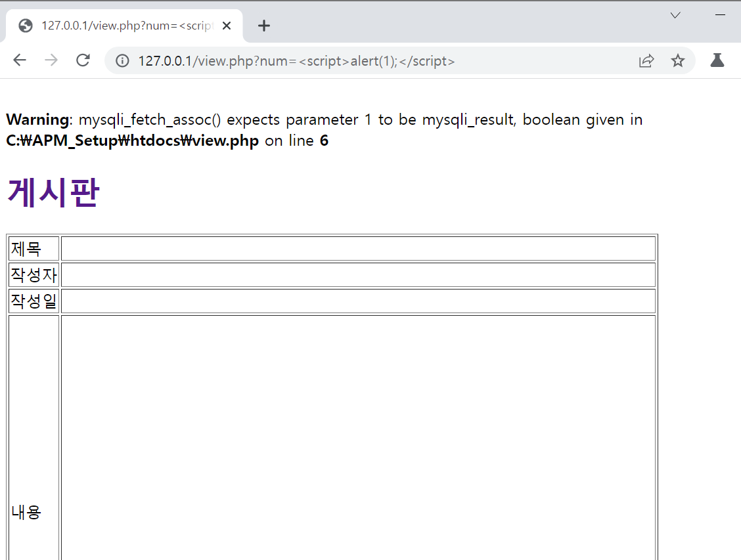Open the tab search chevron

click(675, 15)
